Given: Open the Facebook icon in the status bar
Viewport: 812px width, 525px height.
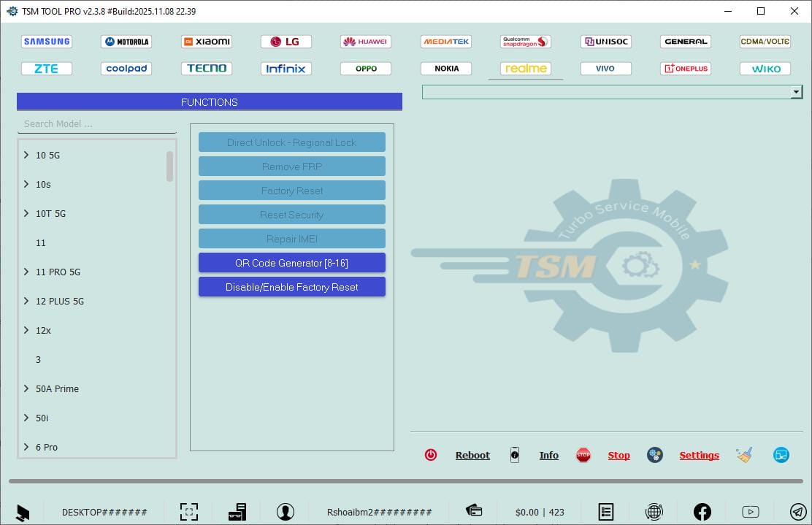Looking at the screenshot, I should pos(702,511).
